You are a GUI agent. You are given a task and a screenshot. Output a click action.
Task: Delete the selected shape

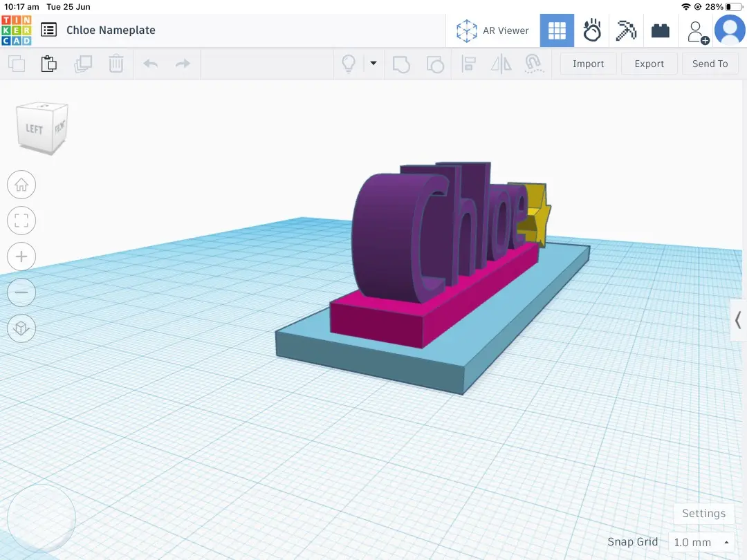116,64
